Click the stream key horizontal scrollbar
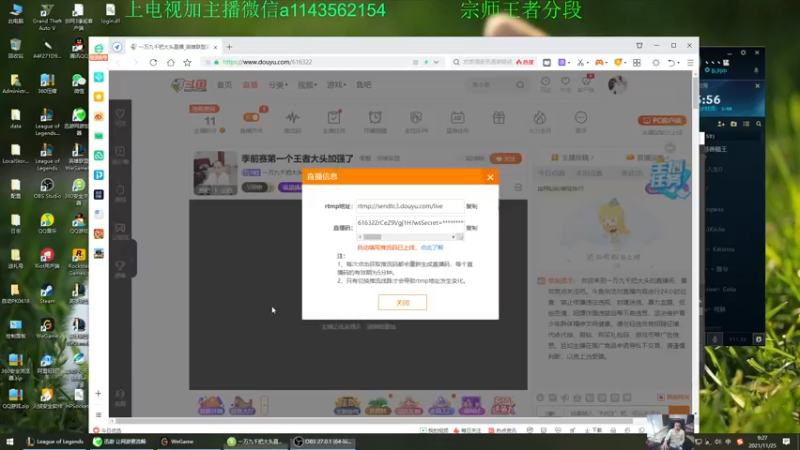Screen dimensions: 800x450 407,237
